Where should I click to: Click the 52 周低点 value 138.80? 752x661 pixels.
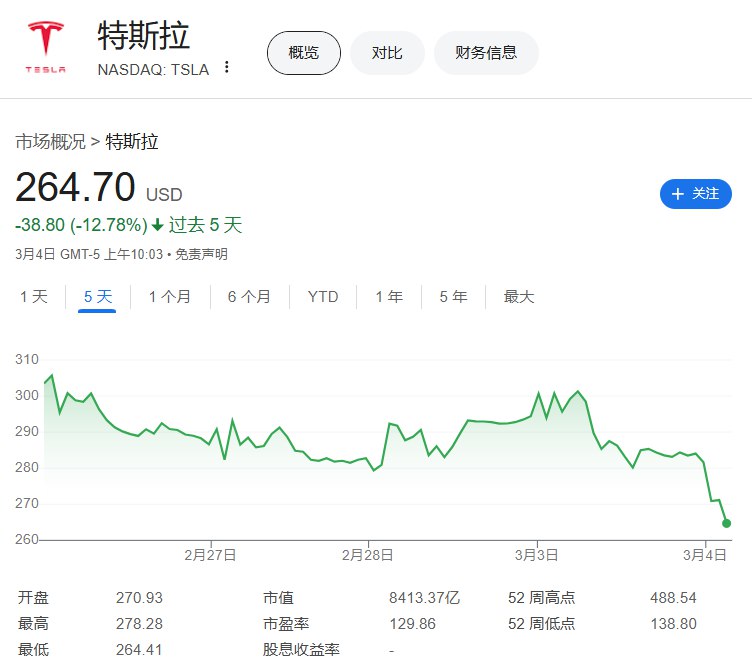click(x=673, y=624)
